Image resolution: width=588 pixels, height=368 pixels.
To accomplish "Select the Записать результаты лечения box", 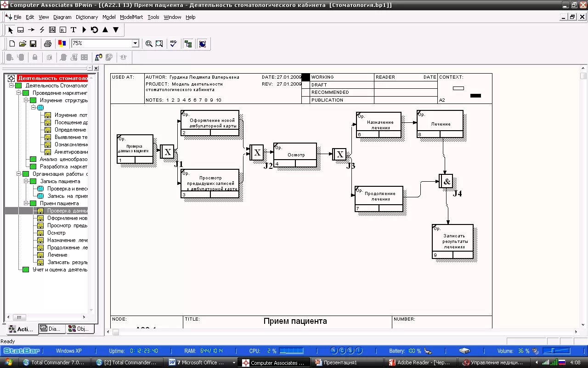I will click(x=452, y=241).
